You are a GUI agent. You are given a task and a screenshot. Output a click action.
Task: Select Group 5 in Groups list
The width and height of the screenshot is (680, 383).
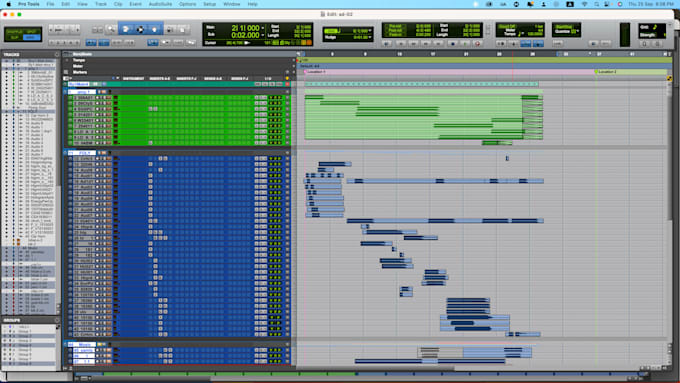pos(24,350)
